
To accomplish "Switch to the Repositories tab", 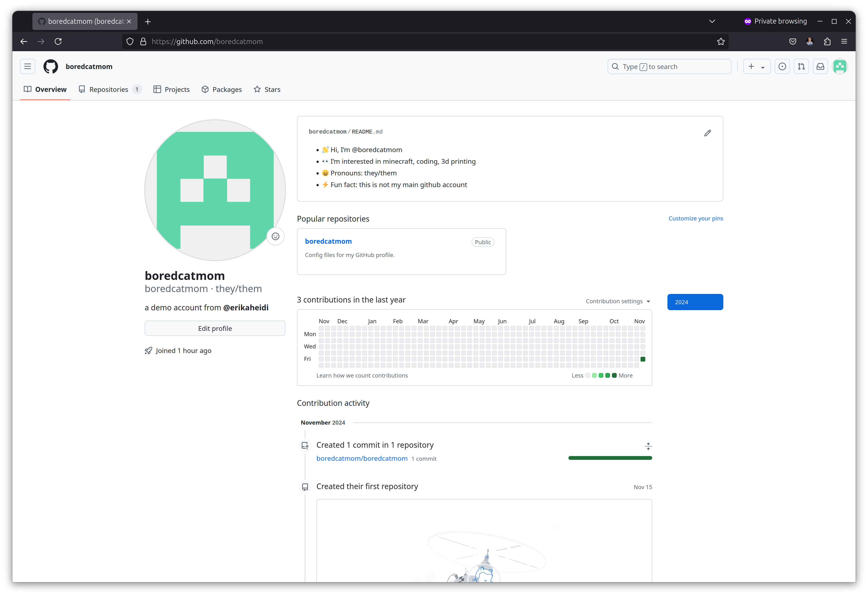I will (110, 89).
